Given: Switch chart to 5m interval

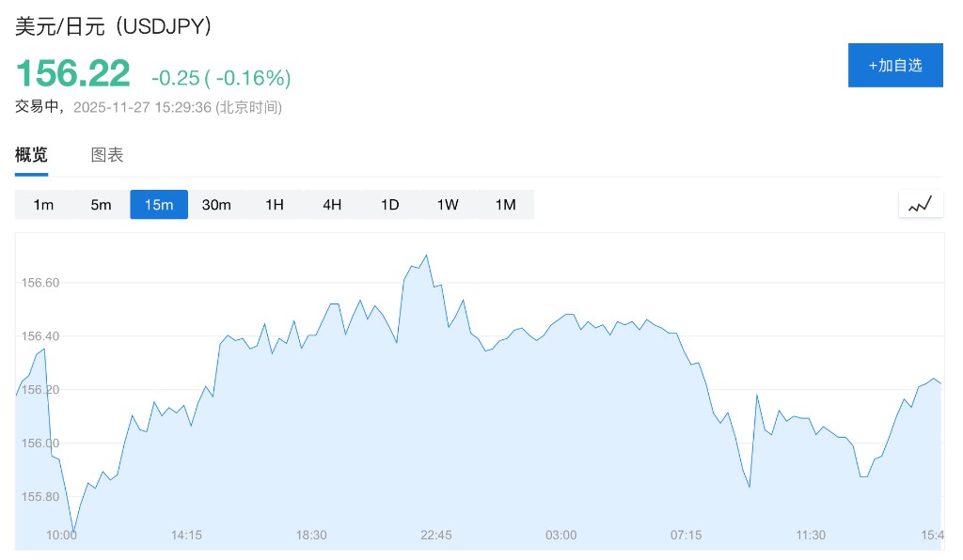Looking at the screenshot, I should (x=101, y=205).
